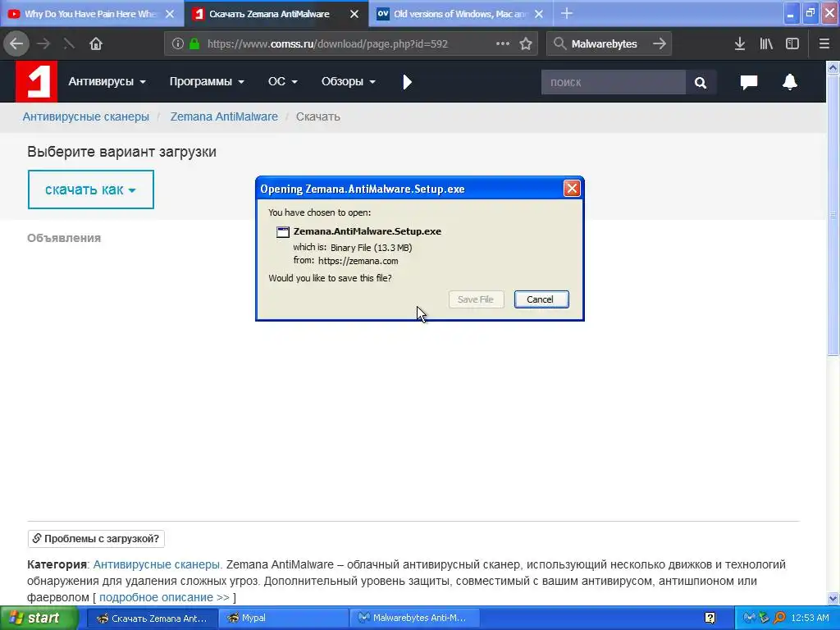Click the page scrollbar down arrow
This screenshot has height=630, width=840.
click(833, 598)
